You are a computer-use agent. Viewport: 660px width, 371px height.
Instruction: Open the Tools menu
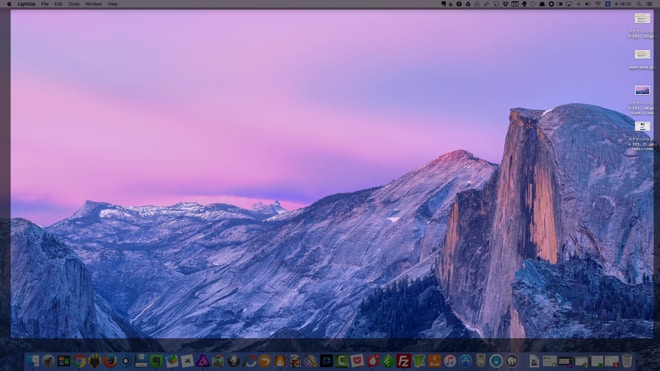[x=74, y=4]
